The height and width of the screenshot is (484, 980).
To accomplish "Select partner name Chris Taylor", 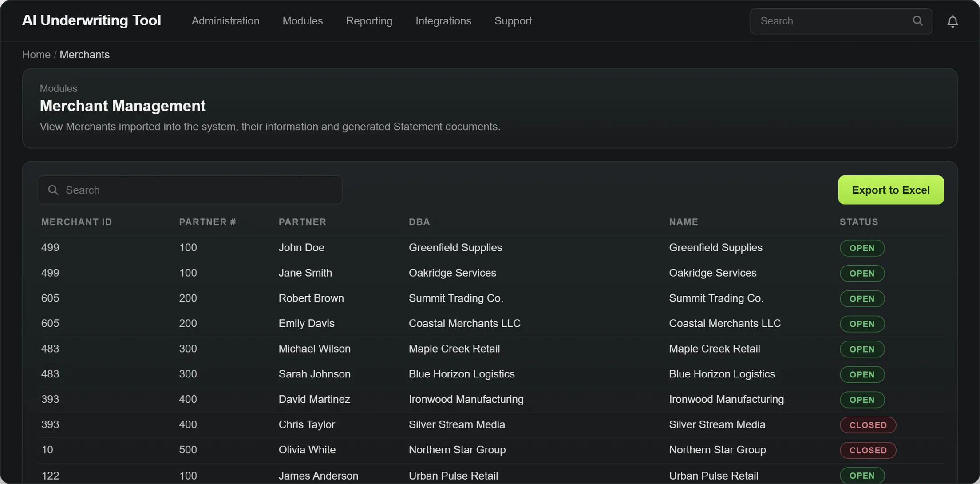I will [x=307, y=425].
